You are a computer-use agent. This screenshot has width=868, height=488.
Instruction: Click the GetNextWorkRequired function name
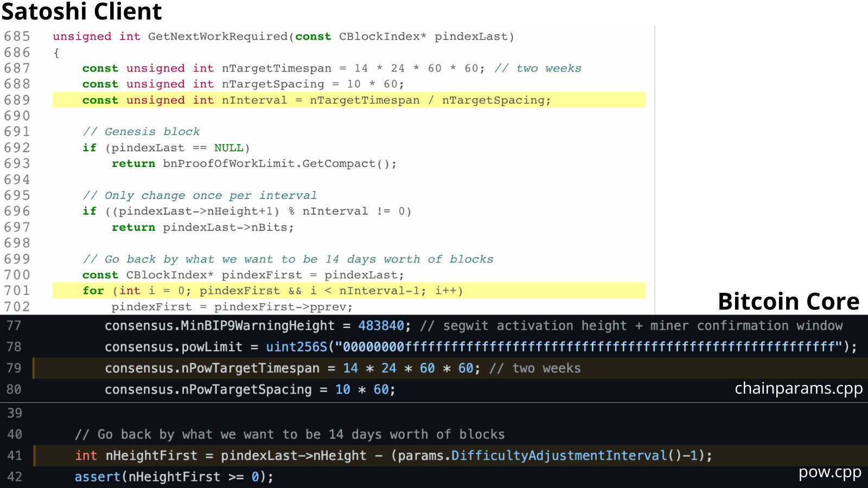218,37
